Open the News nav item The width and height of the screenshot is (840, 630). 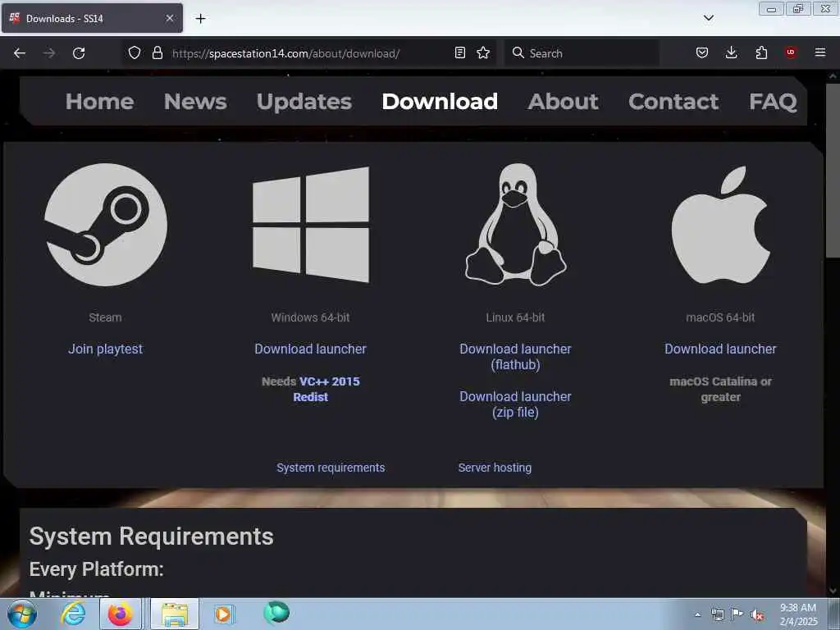tap(195, 101)
